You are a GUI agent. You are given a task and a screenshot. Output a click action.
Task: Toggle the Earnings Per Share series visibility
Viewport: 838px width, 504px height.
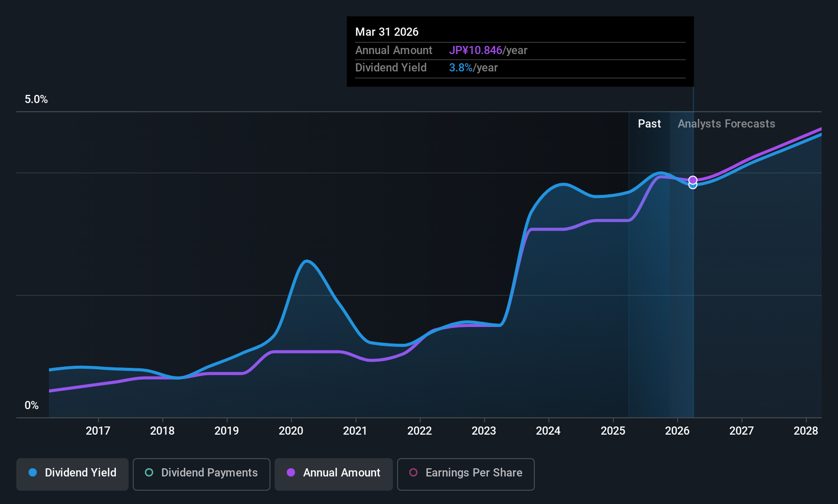pos(465,473)
